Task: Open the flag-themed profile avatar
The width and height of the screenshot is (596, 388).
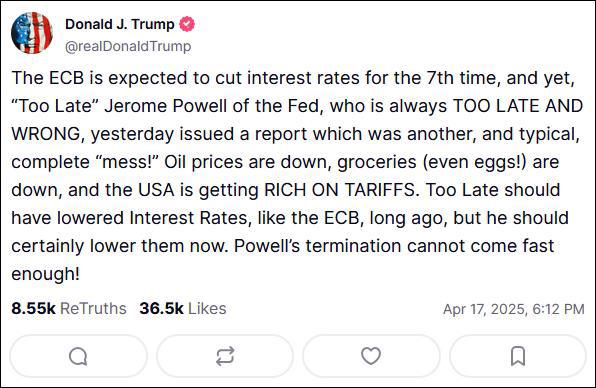Action: click(32, 33)
